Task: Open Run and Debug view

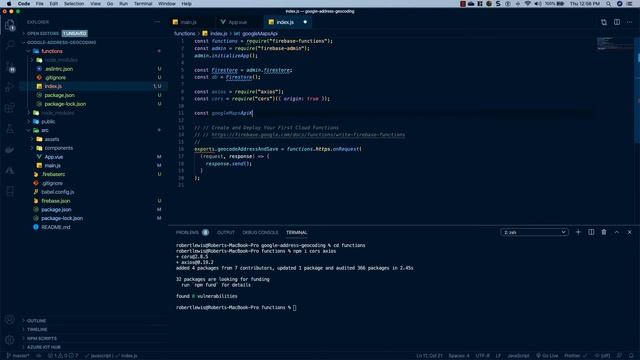Action: pyautogui.click(x=10, y=87)
